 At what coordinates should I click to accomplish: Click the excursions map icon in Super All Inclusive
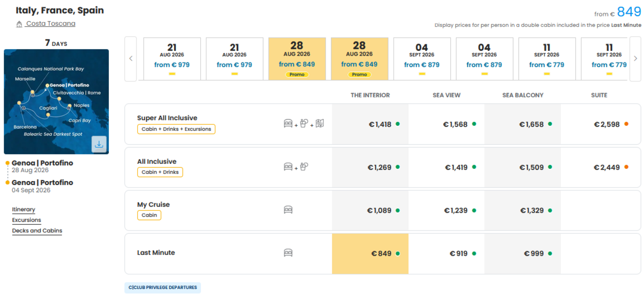(320, 123)
